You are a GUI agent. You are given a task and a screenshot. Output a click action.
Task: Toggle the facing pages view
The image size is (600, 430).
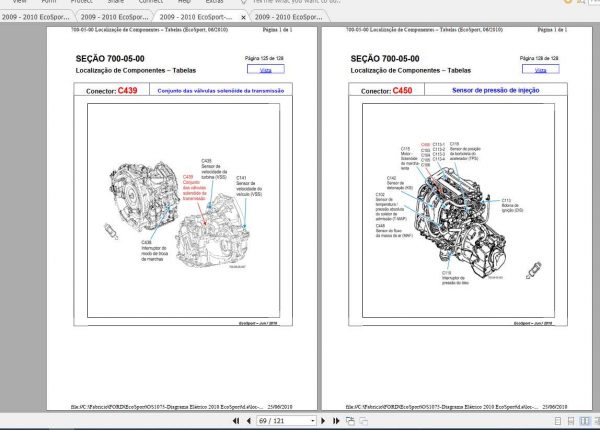(x=585, y=421)
